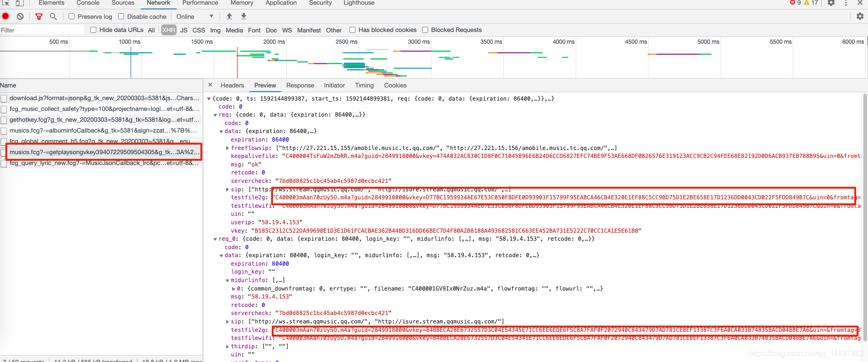
Task: Open the Headers tab
Action: [232, 85]
